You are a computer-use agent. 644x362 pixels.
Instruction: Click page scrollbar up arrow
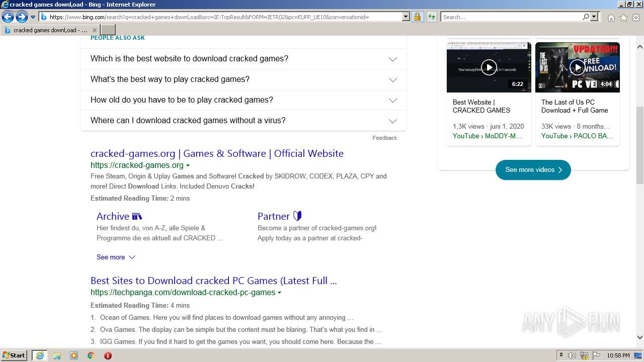pyautogui.click(x=640, y=47)
